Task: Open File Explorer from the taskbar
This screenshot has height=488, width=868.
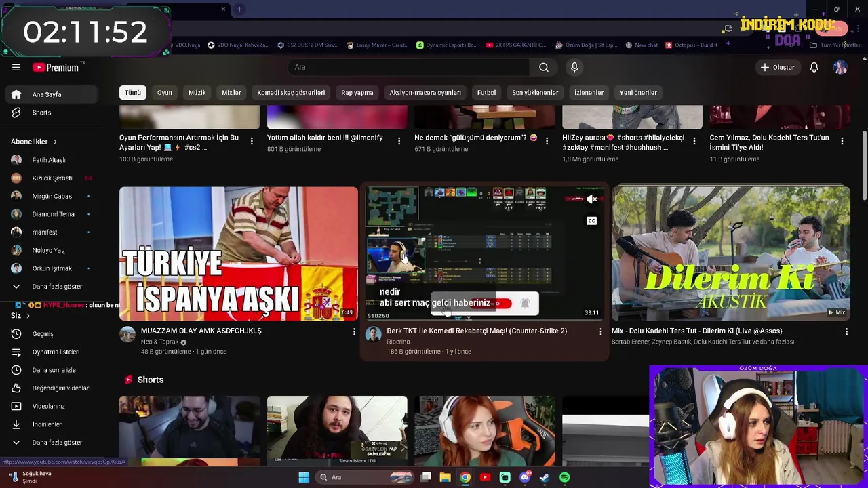Action: click(x=445, y=477)
